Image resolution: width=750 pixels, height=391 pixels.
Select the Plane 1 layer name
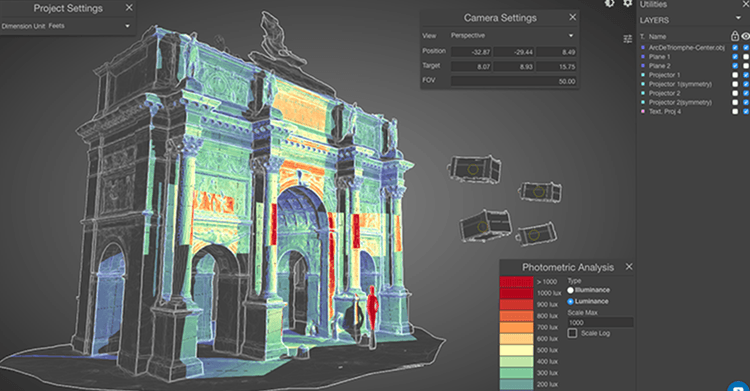point(659,56)
